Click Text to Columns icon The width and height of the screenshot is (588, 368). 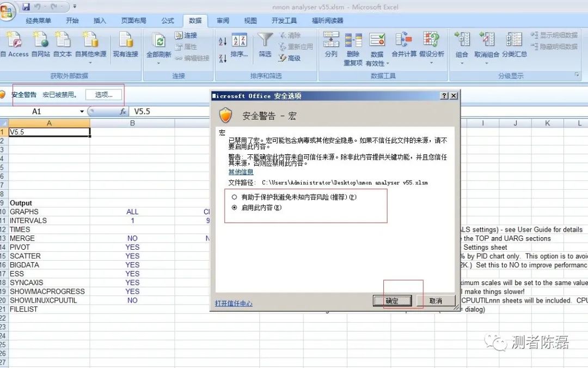pos(331,39)
